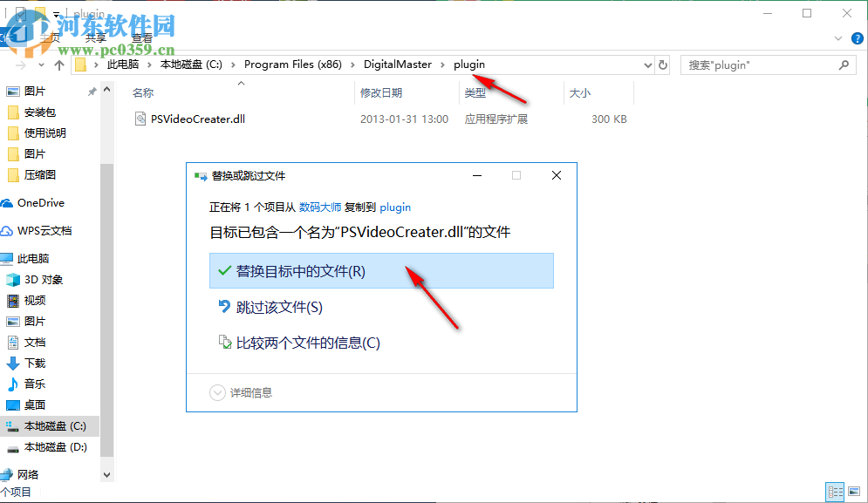The width and height of the screenshot is (868, 503).
Task: Click the 视频 film icon
Action: (x=13, y=301)
